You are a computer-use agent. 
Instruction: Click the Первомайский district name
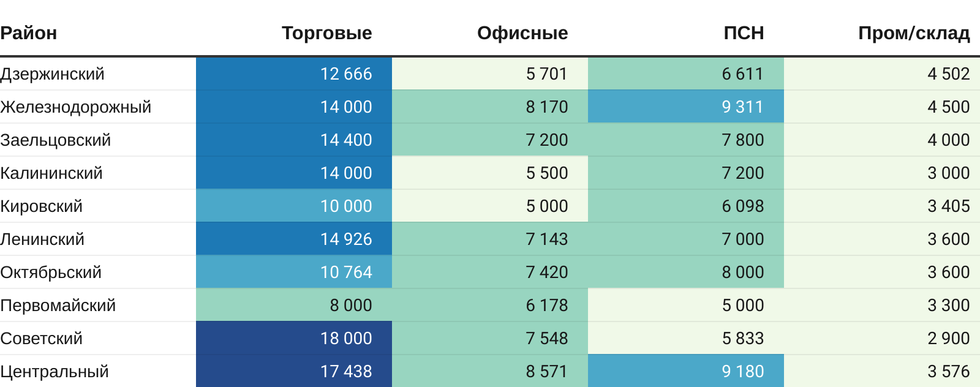tap(58, 306)
